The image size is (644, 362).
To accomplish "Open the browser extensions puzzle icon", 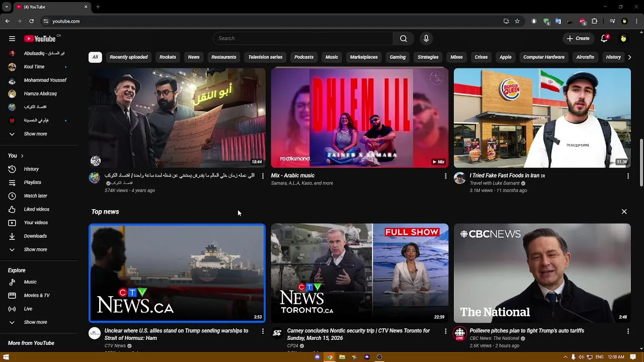I will point(594,21).
